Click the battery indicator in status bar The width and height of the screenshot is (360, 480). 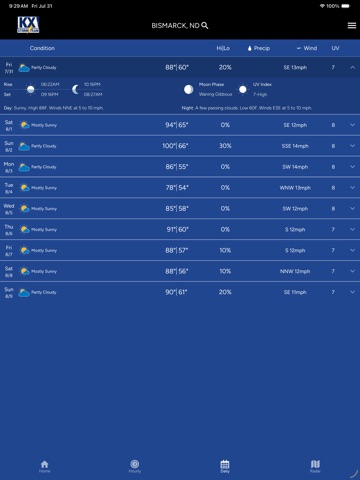tap(345, 6)
